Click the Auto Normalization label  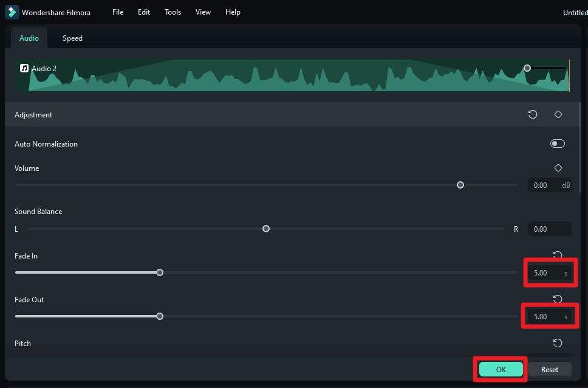point(46,144)
